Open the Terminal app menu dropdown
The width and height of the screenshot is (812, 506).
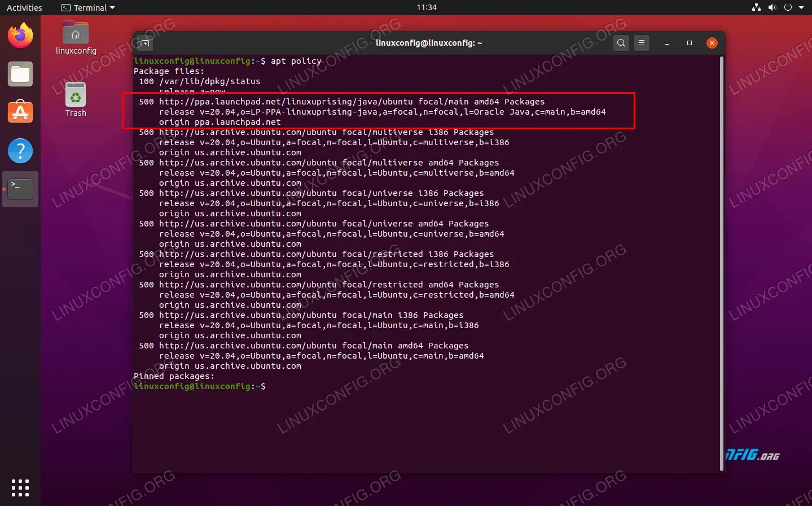tap(88, 7)
